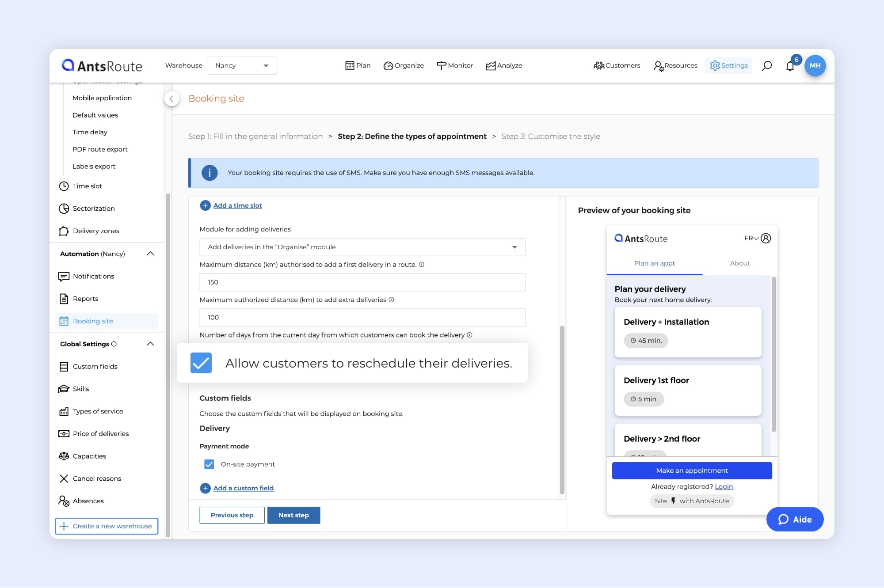
Task: Click the extra deliveries distance field showing 100
Action: pyautogui.click(x=362, y=317)
